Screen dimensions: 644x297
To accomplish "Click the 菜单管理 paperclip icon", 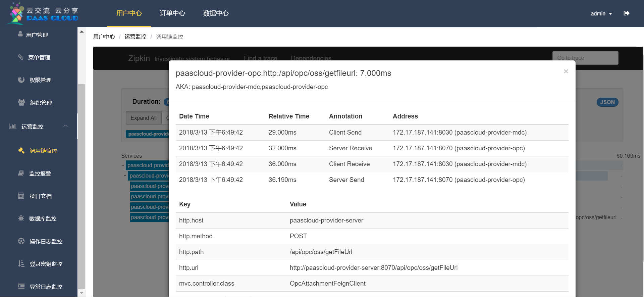I will tap(21, 57).
